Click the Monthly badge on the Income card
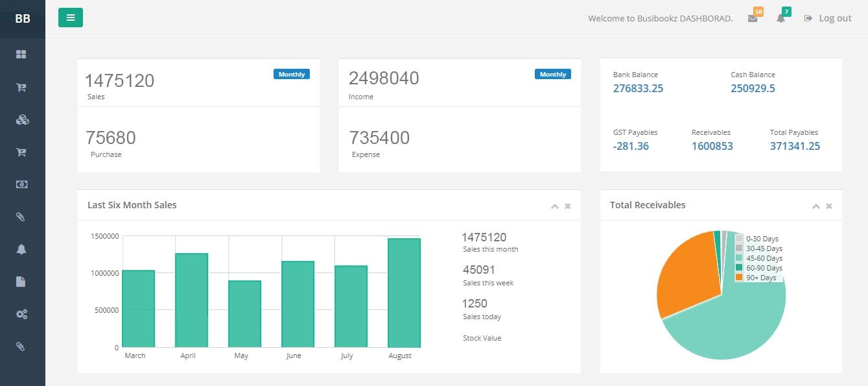The height and width of the screenshot is (386, 868). [x=552, y=75]
